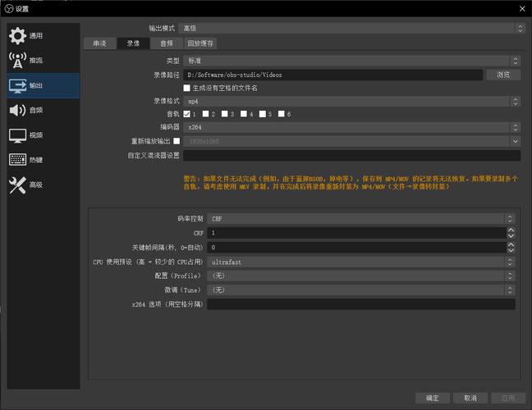Uncheck audio track 1 checkbox

pos(186,114)
